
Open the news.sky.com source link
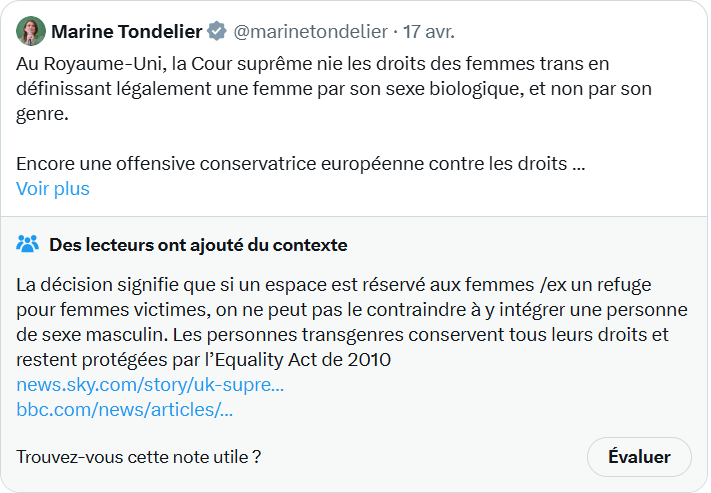coord(150,385)
